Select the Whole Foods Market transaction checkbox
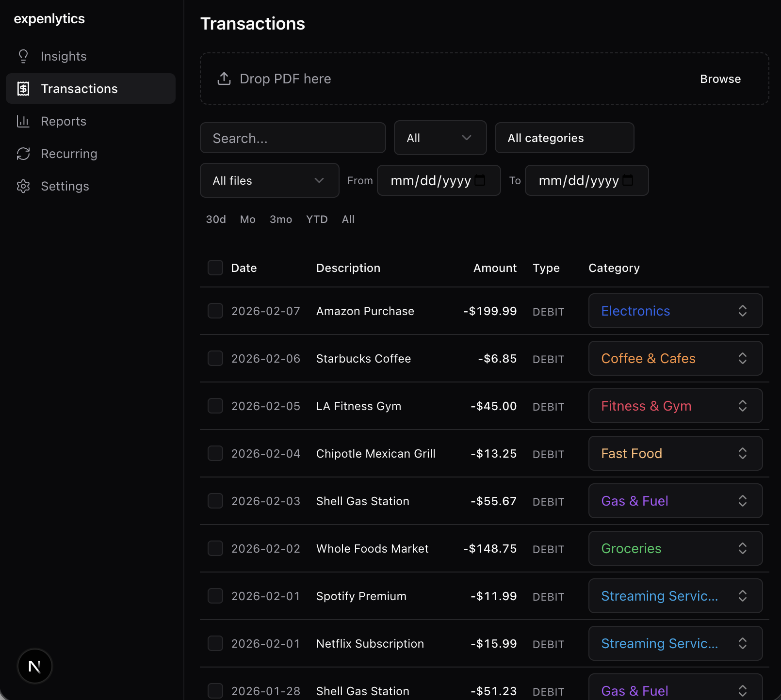The image size is (781, 700). click(215, 548)
